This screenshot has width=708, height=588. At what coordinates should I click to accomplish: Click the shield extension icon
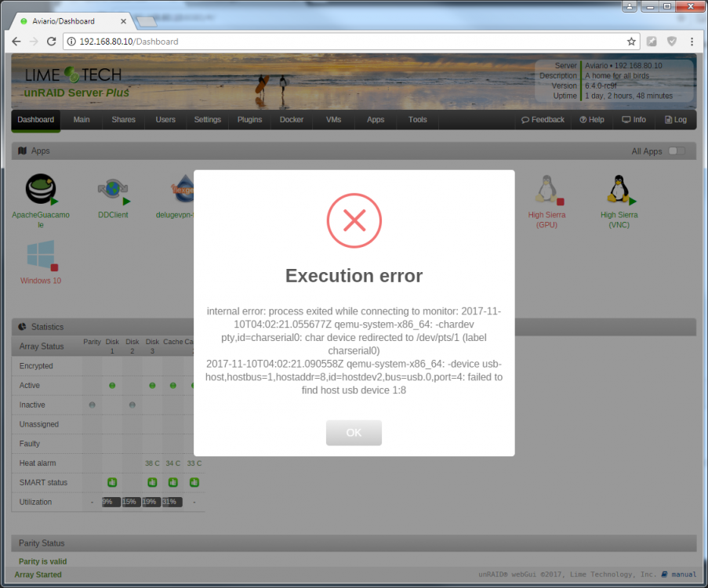click(672, 42)
